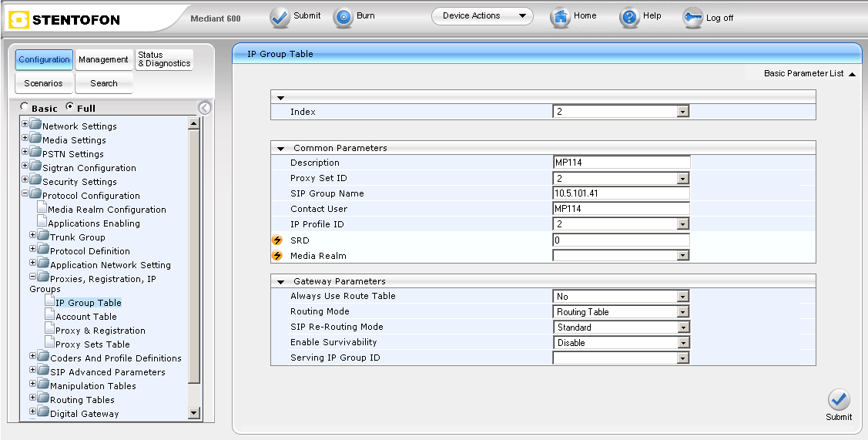The width and height of the screenshot is (868, 440).
Task: Click the lightning icon next to SRD
Action: (x=278, y=240)
